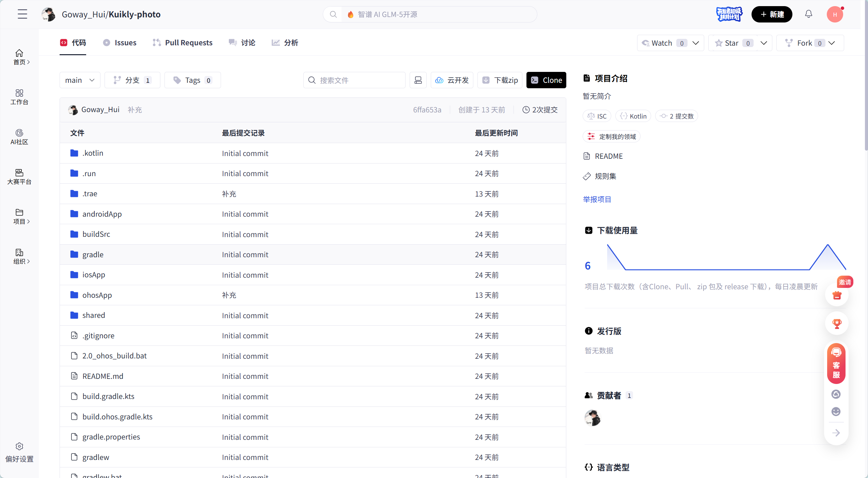Click the notification bell icon
The image size is (868, 478).
[x=808, y=14]
